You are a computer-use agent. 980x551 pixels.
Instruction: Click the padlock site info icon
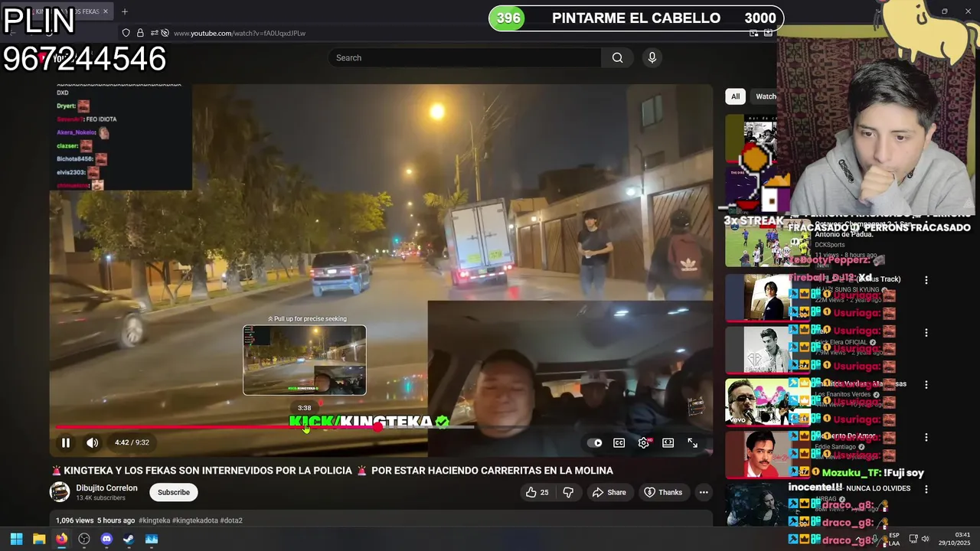tap(140, 33)
